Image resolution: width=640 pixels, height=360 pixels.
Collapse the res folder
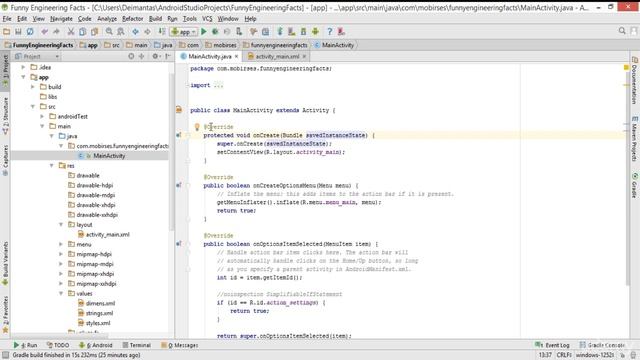coord(52,165)
